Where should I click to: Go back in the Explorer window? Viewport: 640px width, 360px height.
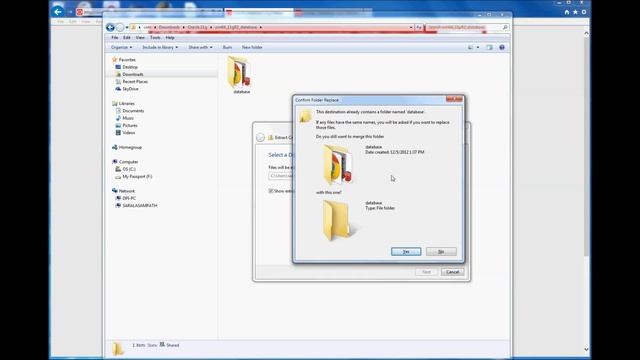click(x=110, y=27)
